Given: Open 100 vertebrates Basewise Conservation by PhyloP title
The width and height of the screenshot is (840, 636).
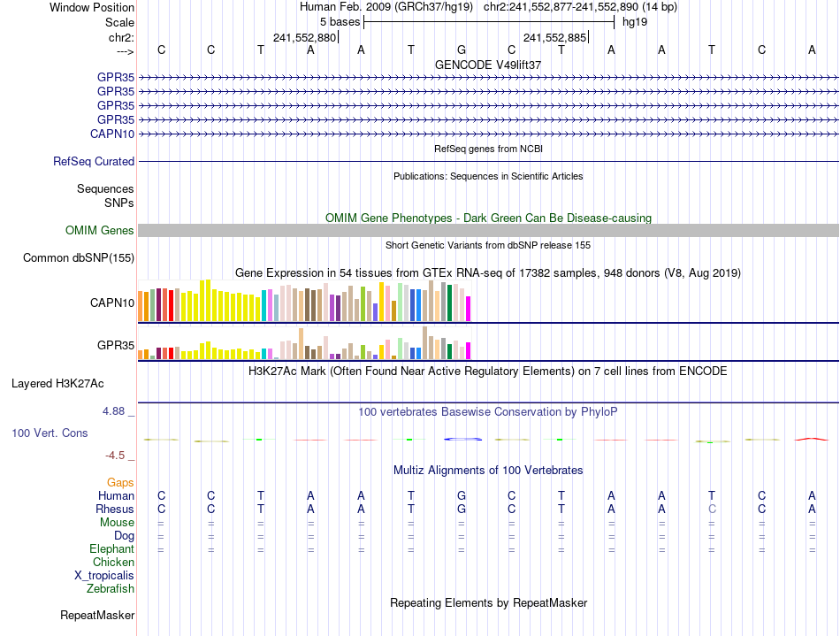Looking at the screenshot, I should [488, 412].
